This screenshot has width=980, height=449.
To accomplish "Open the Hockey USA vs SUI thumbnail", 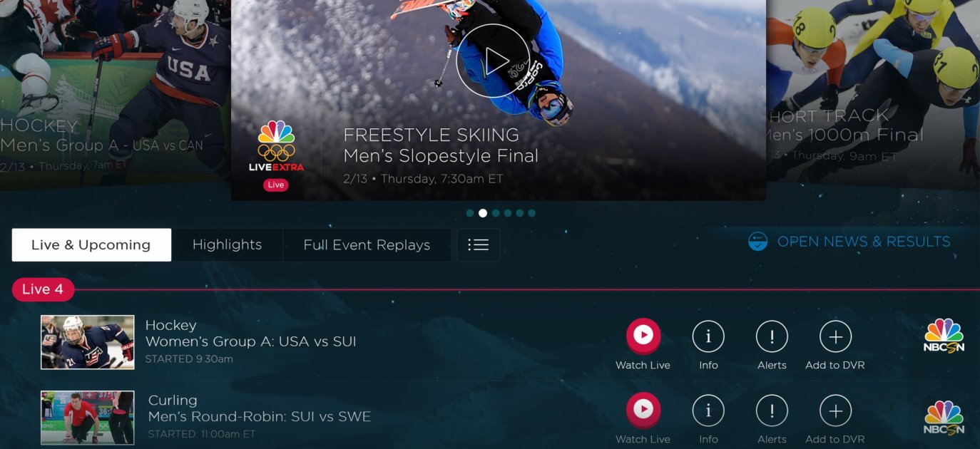I will (x=88, y=342).
